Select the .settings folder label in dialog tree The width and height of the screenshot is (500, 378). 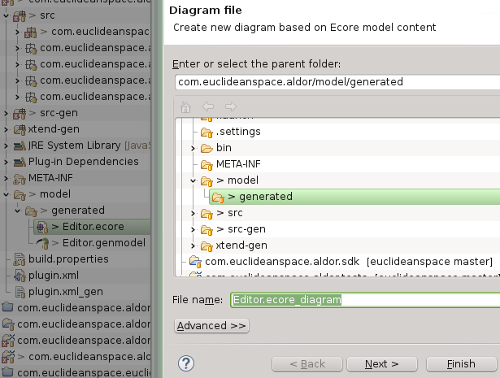click(x=238, y=132)
